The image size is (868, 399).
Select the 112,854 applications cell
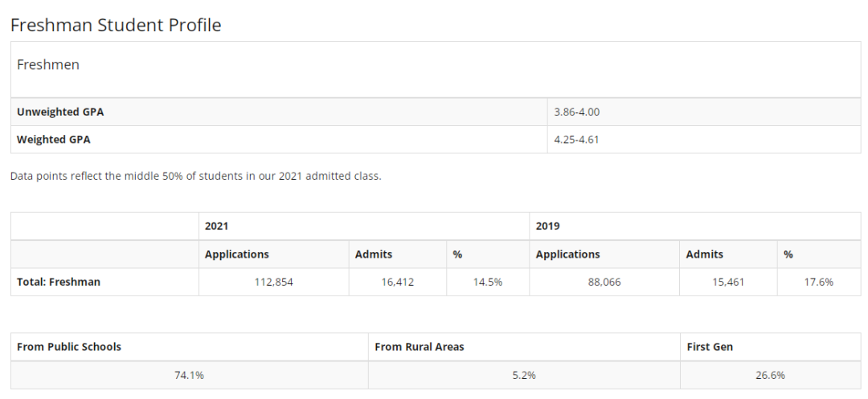(x=274, y=282)
